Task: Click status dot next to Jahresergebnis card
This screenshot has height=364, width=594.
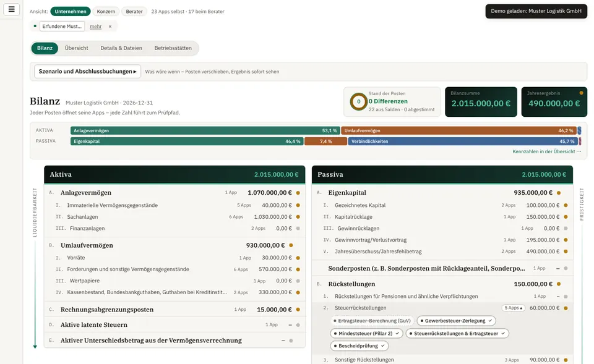Action: click(x=581, y=93)
